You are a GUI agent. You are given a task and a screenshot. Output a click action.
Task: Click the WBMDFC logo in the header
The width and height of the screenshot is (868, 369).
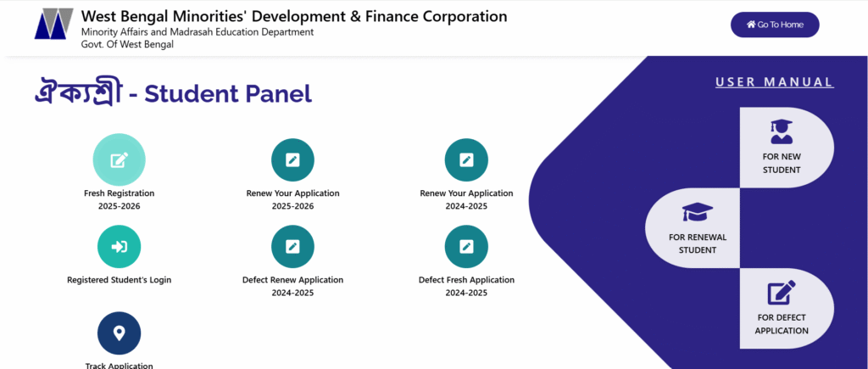coord(53,24)
